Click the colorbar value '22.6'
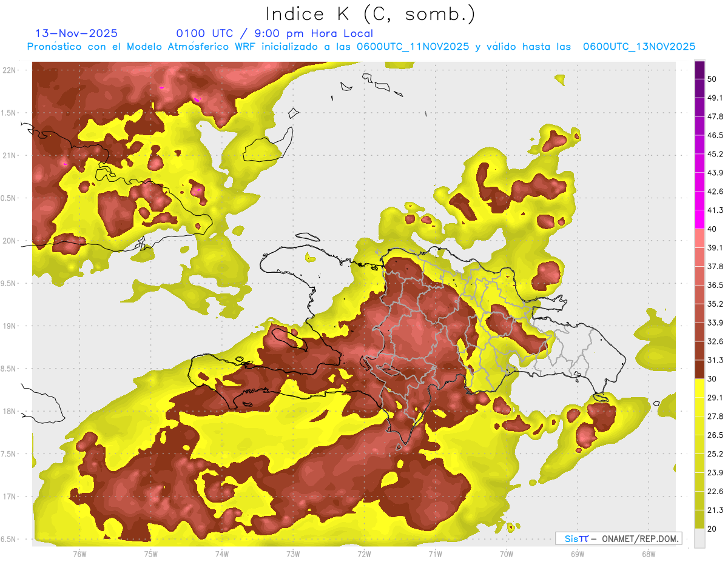 click(x=716, y=492)
